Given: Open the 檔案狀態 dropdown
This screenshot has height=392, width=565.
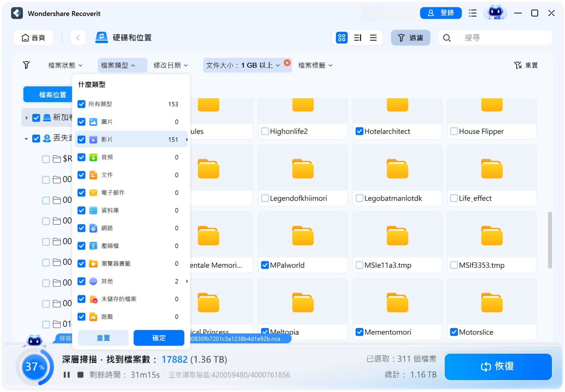Looking at the screenshot, I should click(x=65, y=65).
